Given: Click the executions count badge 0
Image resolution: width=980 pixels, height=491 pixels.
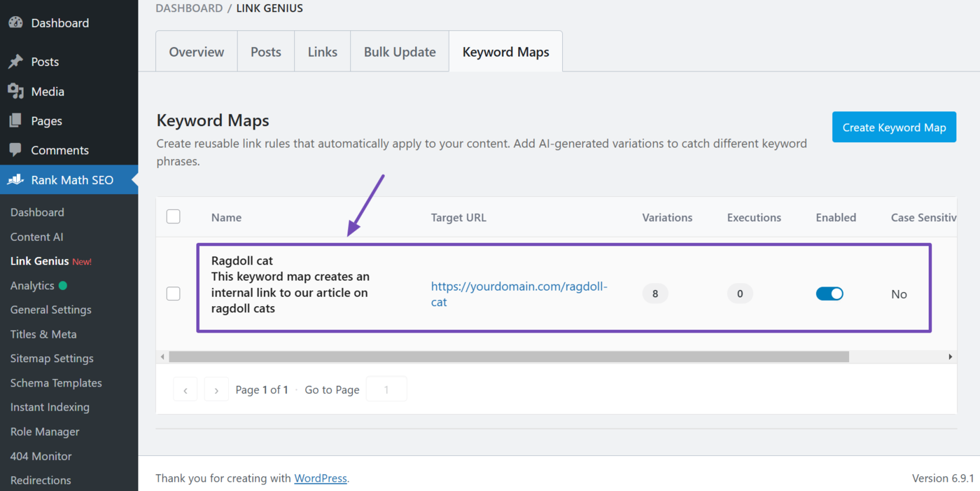Looking at the screenshot, I should [x=740, y=293].
